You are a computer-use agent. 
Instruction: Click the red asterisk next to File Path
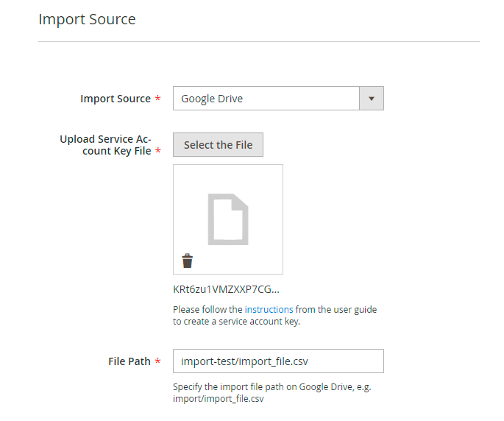tap(157, 362)
